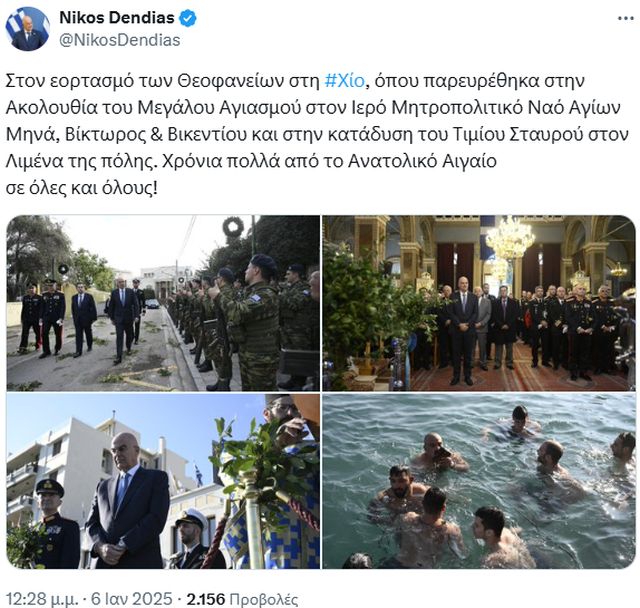This screenshot has width=640, height=608.
Task: Open photo of minister beside laurel branches
Action: (x=163, y=481)
